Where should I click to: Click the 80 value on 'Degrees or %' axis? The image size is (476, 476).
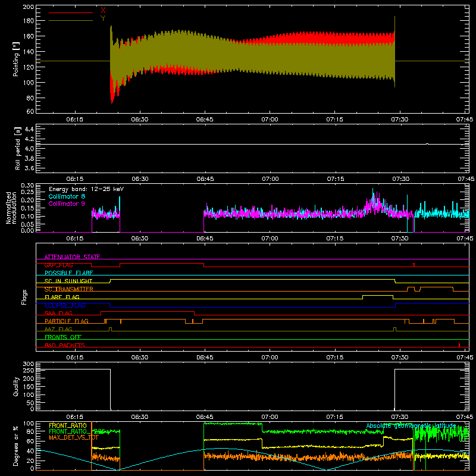[30, 431]
